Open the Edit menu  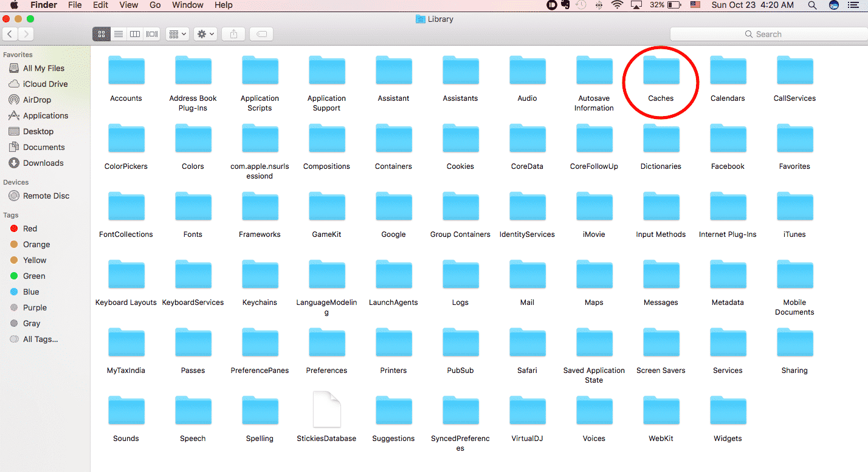tap(100, 5)
